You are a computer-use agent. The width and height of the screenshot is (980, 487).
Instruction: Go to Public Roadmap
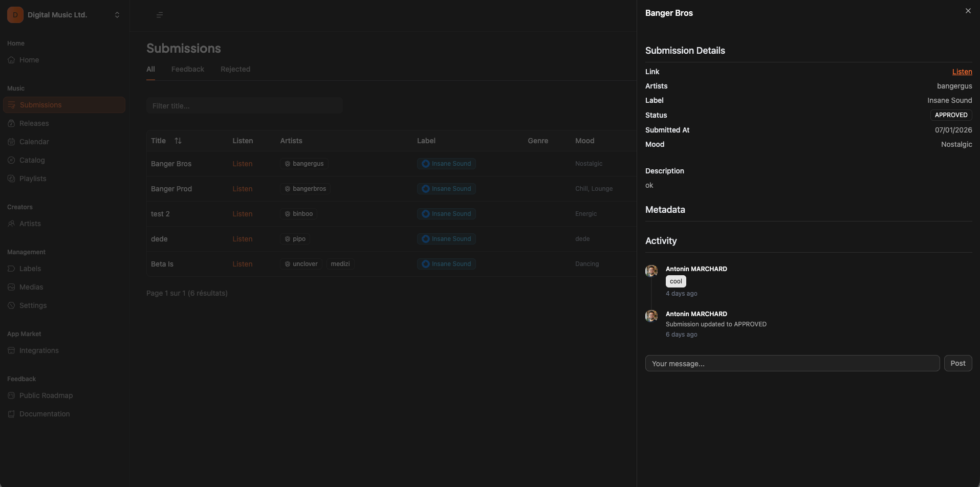tap(64, 395)
